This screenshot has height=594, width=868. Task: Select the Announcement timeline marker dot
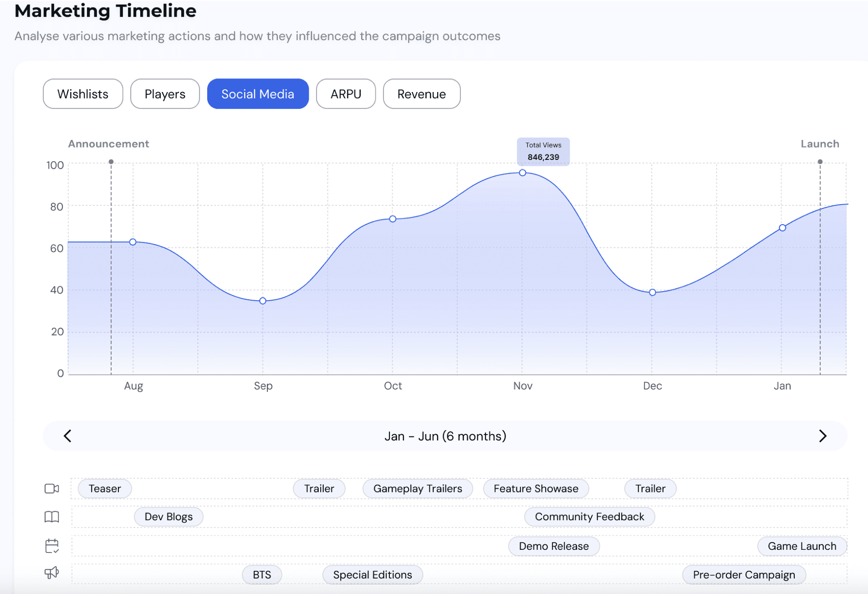(x=111, y=162)
